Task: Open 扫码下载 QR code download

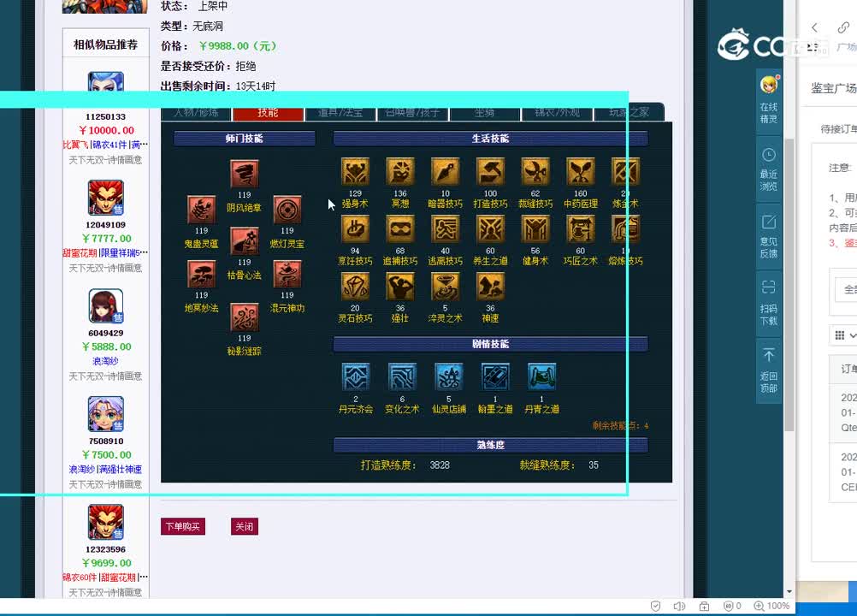Action: pos(768,304)
